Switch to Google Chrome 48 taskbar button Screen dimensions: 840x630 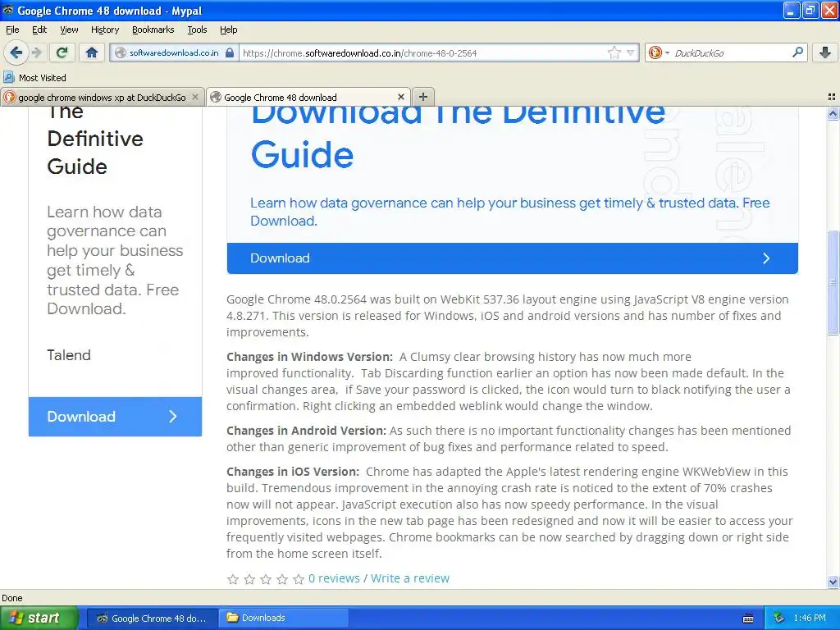(x=152, y=618)
